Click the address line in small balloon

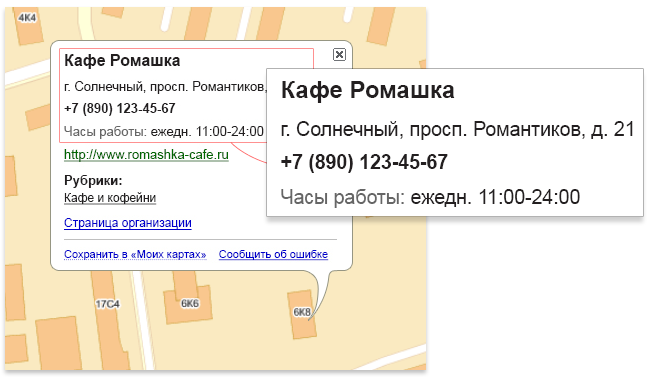[x=165, y=87]
